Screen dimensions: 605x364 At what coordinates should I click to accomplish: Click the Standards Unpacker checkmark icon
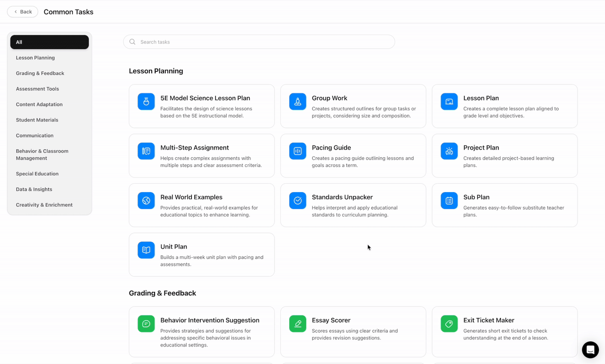[x=297, y=201]
